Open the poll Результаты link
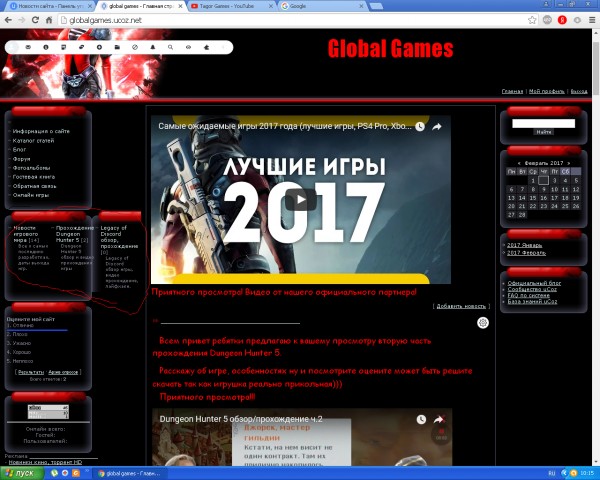The height and width of the screenshot is (480, 600). click(31, 372)
